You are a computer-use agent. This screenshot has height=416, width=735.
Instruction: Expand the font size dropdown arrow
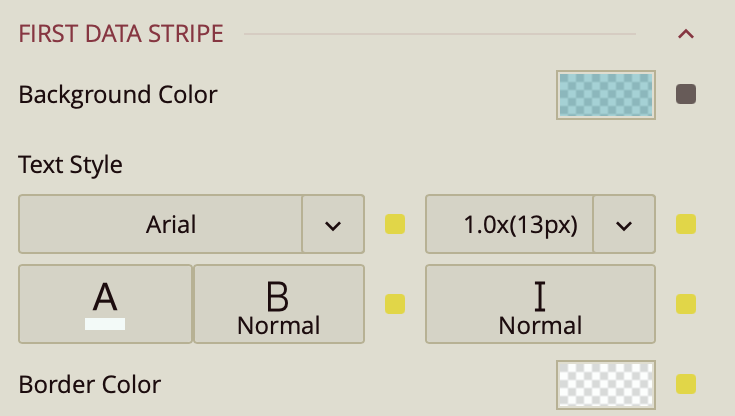pos(624,224)
